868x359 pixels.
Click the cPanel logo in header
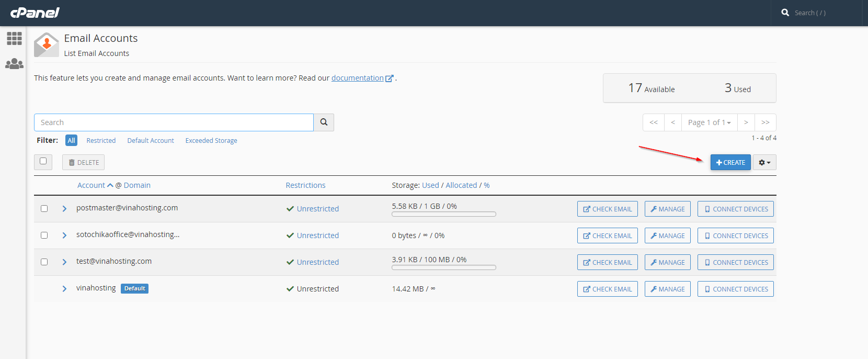coord(35,13)
